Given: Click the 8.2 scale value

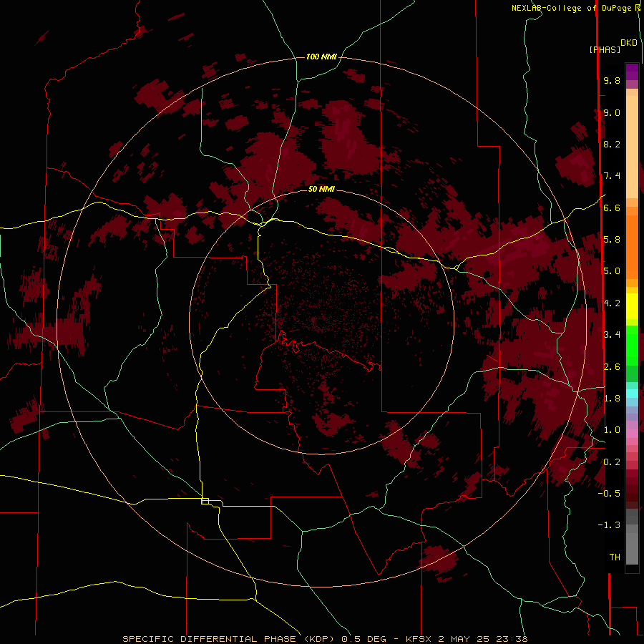Looking at the screenshot, I should tap(612, 144).
